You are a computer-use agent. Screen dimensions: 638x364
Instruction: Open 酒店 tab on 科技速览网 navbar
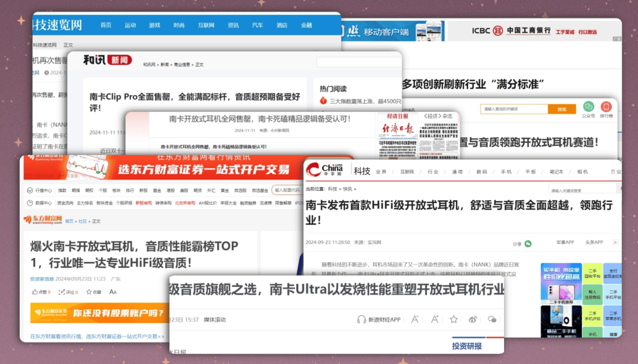coord(282,25)
